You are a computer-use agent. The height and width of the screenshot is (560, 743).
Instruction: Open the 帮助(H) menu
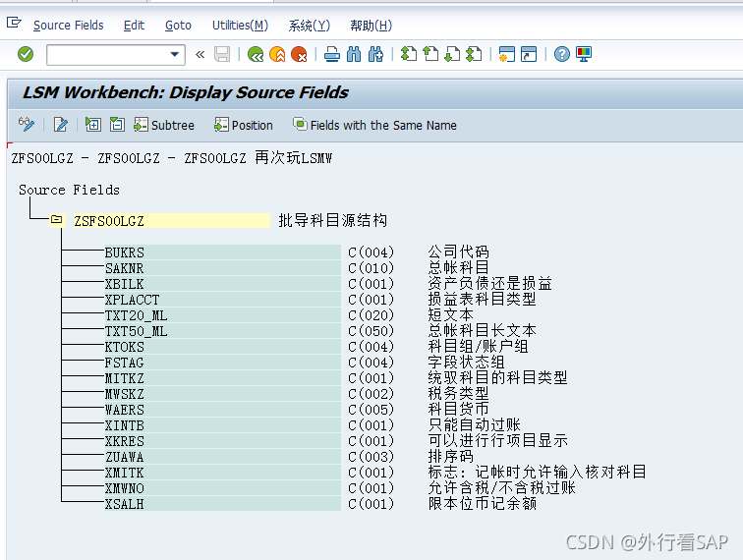point(371,26)
